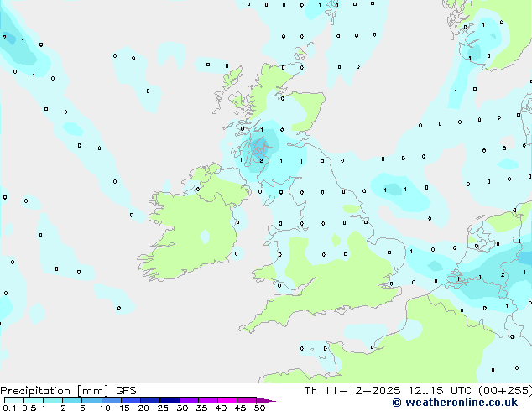Image resolution: width=532 pixels, height=411 pixels.
Task: Pick the magenta swatch between 40 and 45
Action: pyautogui.click(x=227, y=400)
